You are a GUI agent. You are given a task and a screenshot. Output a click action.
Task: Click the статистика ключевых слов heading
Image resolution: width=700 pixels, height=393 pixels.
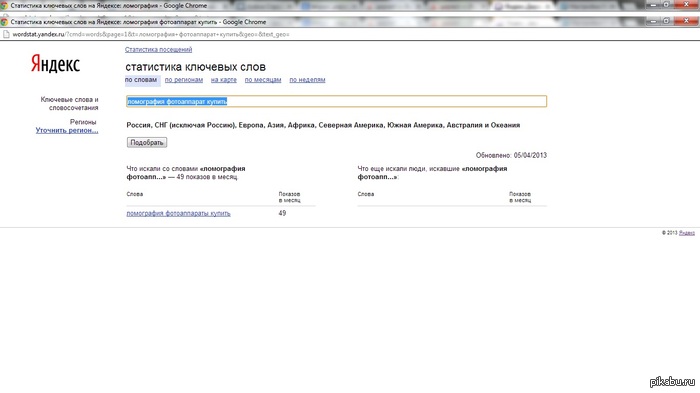[196, 67]
